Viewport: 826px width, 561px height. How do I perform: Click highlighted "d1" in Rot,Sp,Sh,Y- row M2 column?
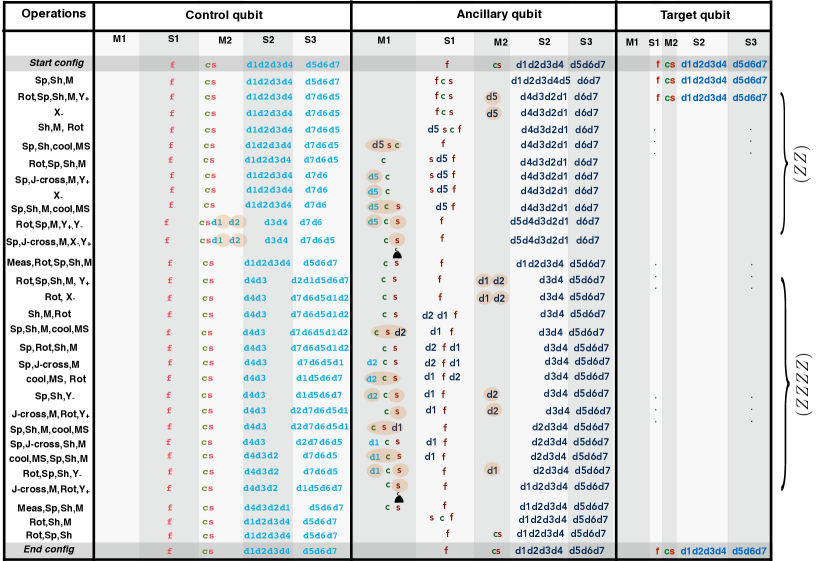click(492, 470)
